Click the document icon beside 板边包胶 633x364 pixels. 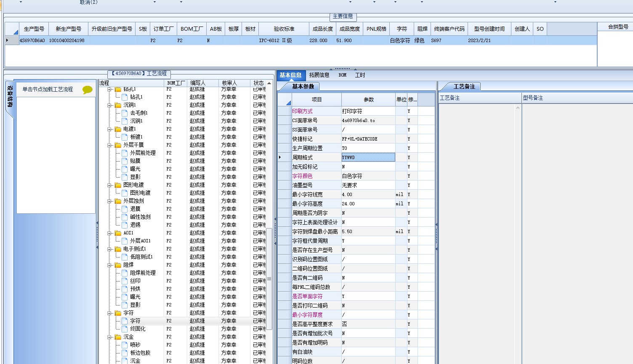pyautogui.click(x=125, y=353)
